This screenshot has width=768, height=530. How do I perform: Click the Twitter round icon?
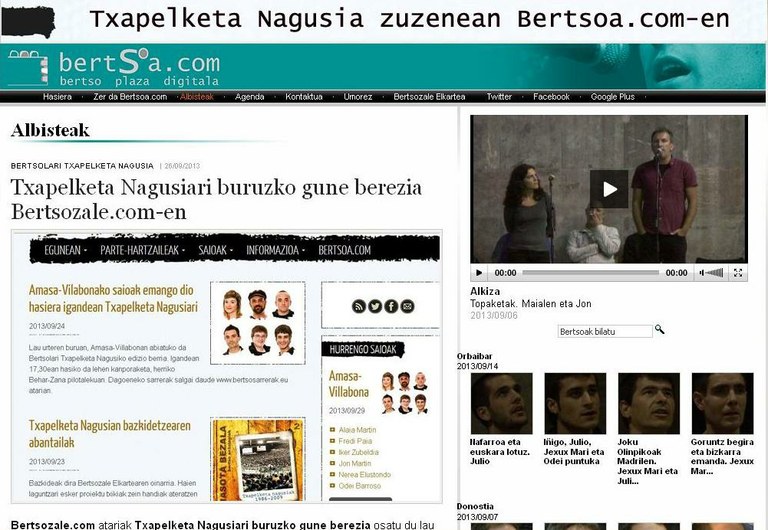375,307
